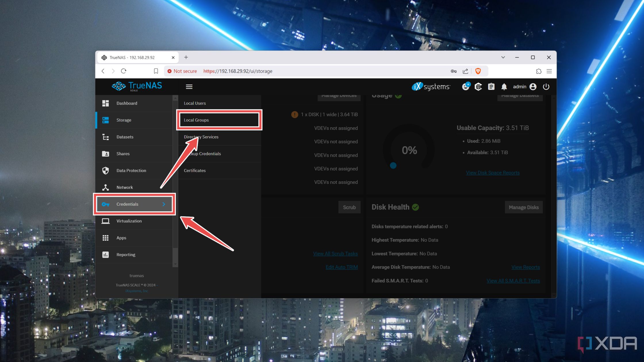This screenshot has width=644, height=362.
Task: Click the Scrub button
Action: (349, 207)
